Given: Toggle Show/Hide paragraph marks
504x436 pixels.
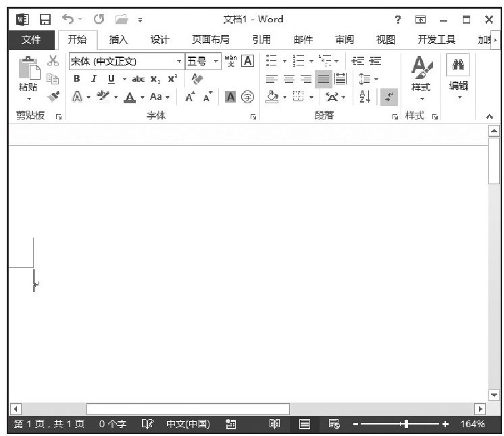Looking at the screenshot, I should pos(388,97).
